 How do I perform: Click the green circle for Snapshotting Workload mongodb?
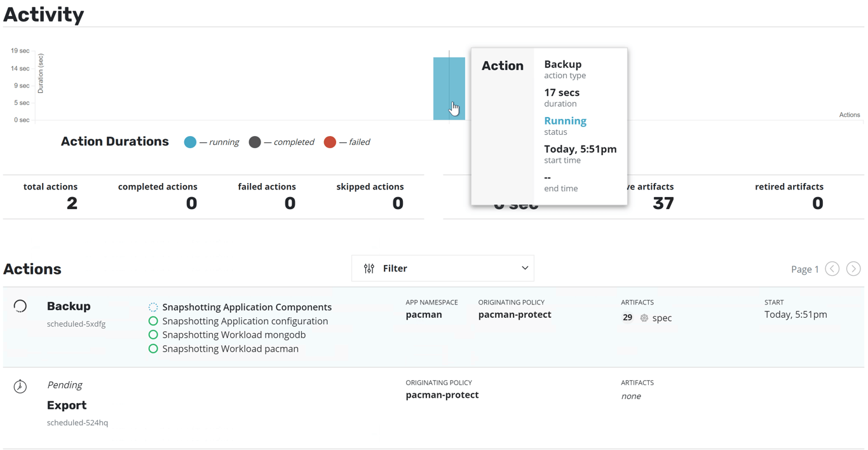coord(153,335)
